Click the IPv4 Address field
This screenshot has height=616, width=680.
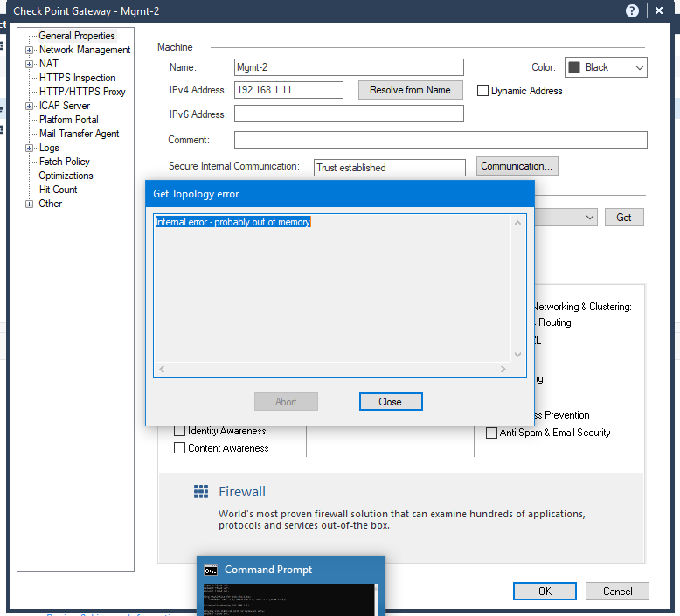click(288, 90)
